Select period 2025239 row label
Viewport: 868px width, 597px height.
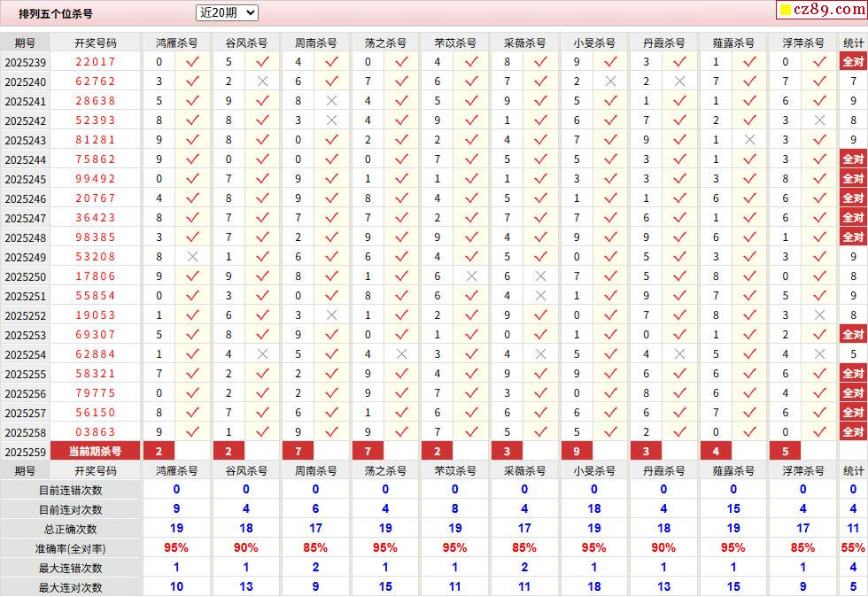click(x=26, y=62)
